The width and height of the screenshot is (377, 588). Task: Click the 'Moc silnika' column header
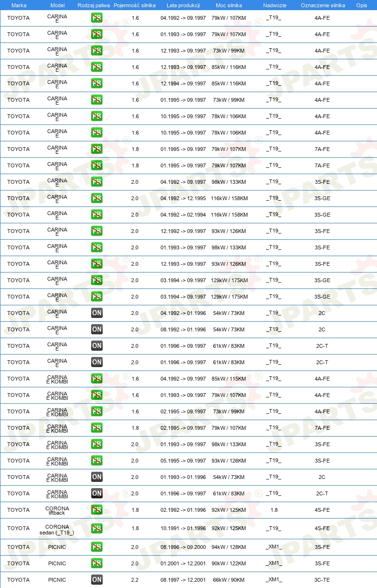click(x=229, y=5)
